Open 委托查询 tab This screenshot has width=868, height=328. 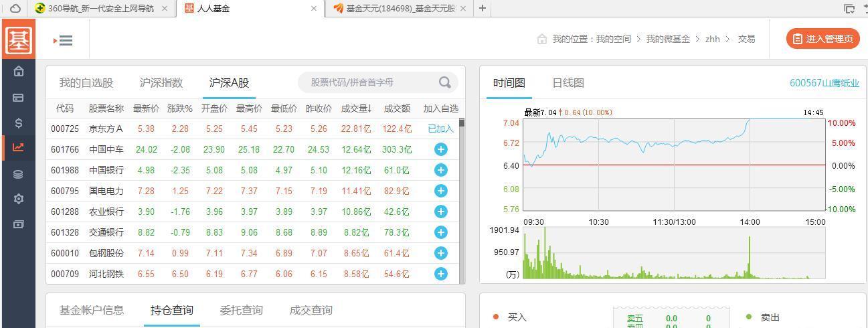pos(242,310)
